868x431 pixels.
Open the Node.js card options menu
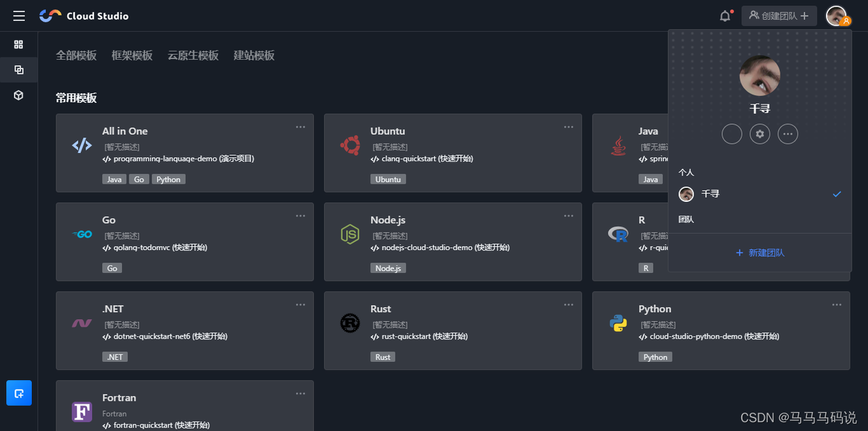(x=568, y=215)
